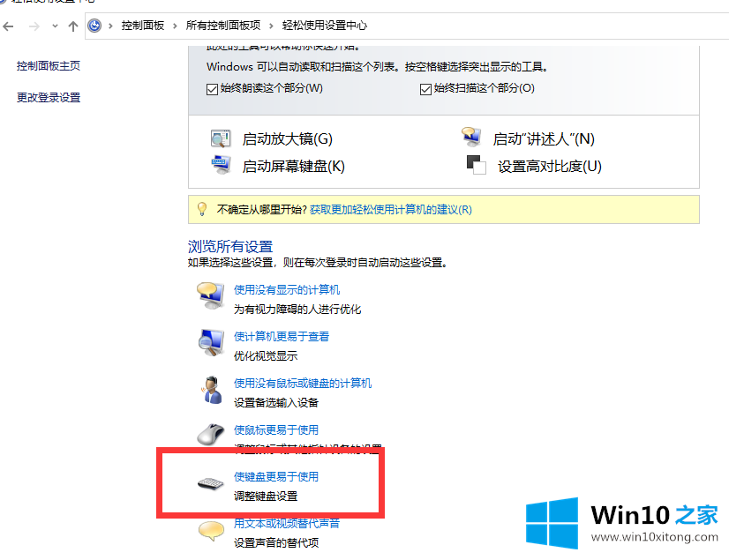Click the speech bubble icon for 用文本或视频替代声音
This screenshot has height=560, width=729.
pyautogui.click(x=211, y=531)
